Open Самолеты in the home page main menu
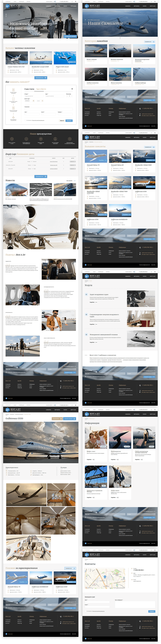 49,6
